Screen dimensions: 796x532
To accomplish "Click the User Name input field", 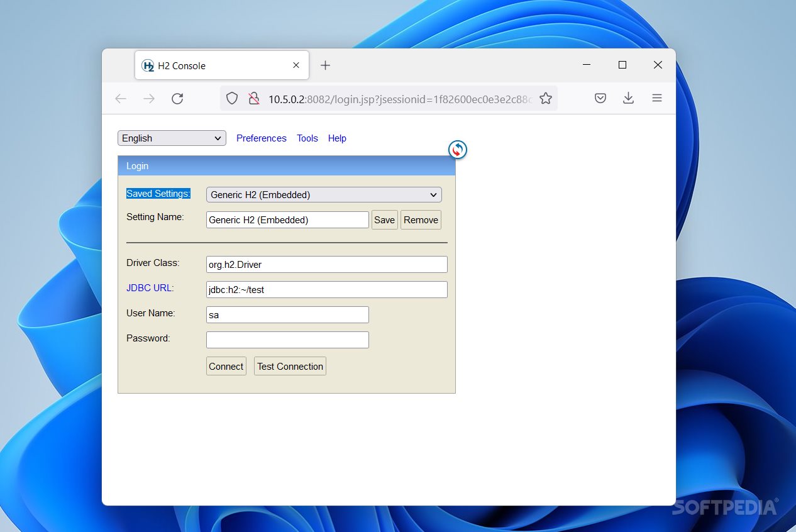I will tap(287, 315).
